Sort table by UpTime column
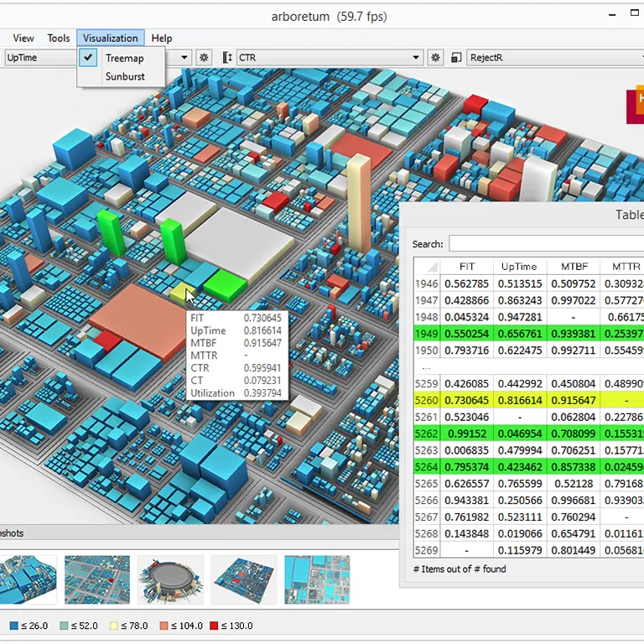Viewport: 644px width, 644px height. coord(520,267)
